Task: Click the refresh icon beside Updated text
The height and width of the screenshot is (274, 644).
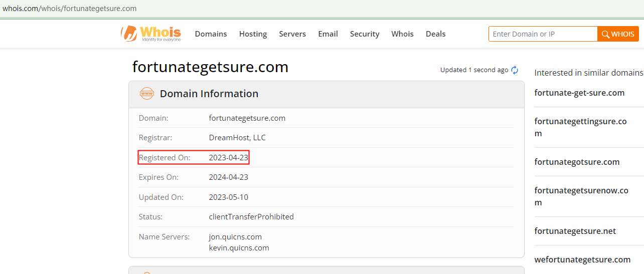Action: pos(515,70)
